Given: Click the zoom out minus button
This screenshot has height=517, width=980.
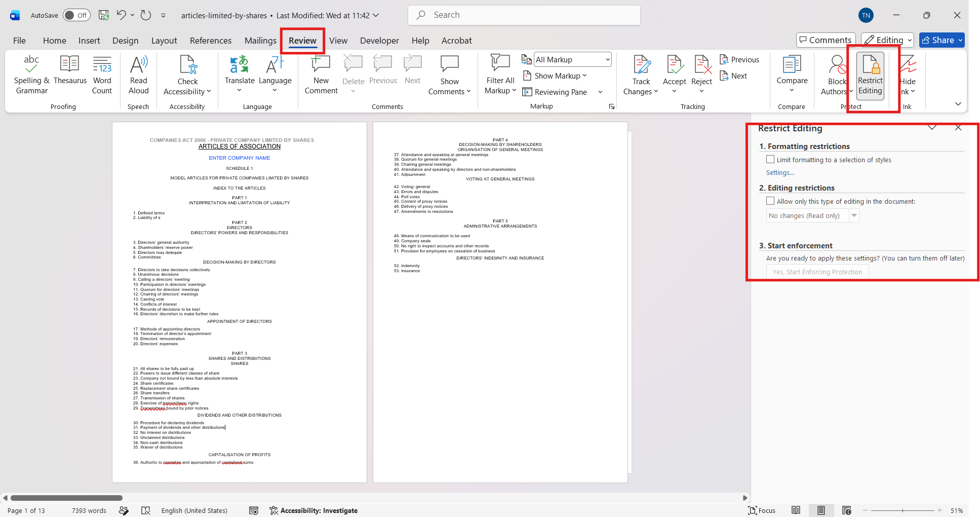Looking at the screenshot, I should coord(866,510).
